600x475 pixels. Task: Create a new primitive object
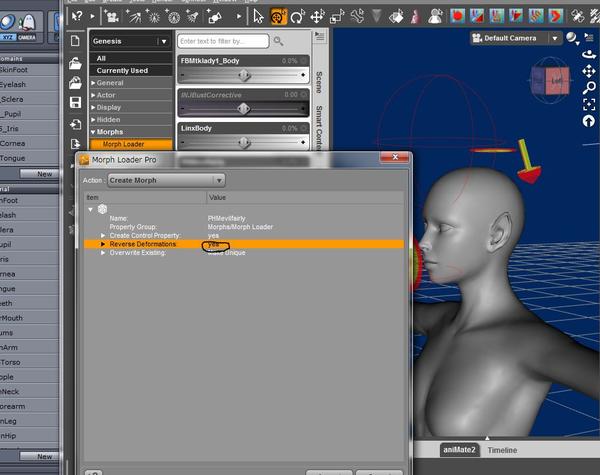point(214,16)
